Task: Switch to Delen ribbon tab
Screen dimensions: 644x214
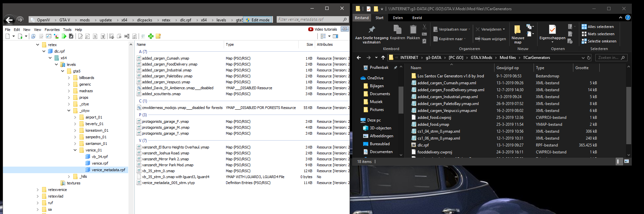Action: pos(398,18)
